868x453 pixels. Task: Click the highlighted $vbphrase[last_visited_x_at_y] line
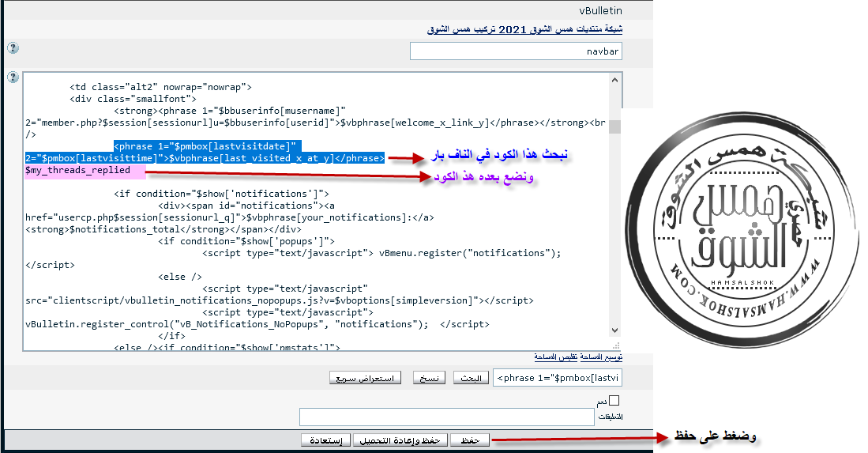tap(205, 158)
